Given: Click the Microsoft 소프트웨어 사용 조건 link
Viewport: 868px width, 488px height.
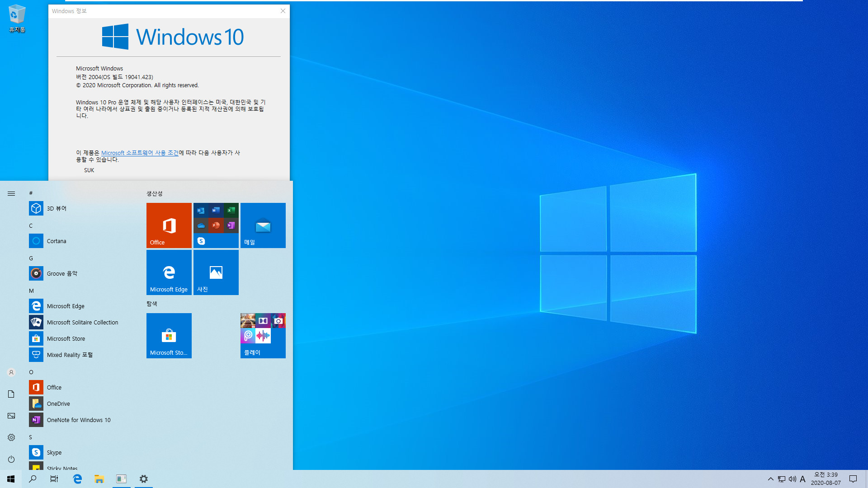Looking at the screenshot, I should [140, 153].
